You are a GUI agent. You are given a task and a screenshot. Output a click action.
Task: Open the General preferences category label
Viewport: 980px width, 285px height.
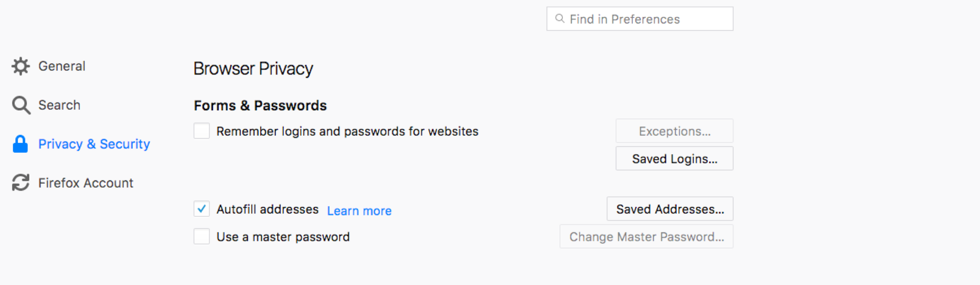[x=62, y=66]
